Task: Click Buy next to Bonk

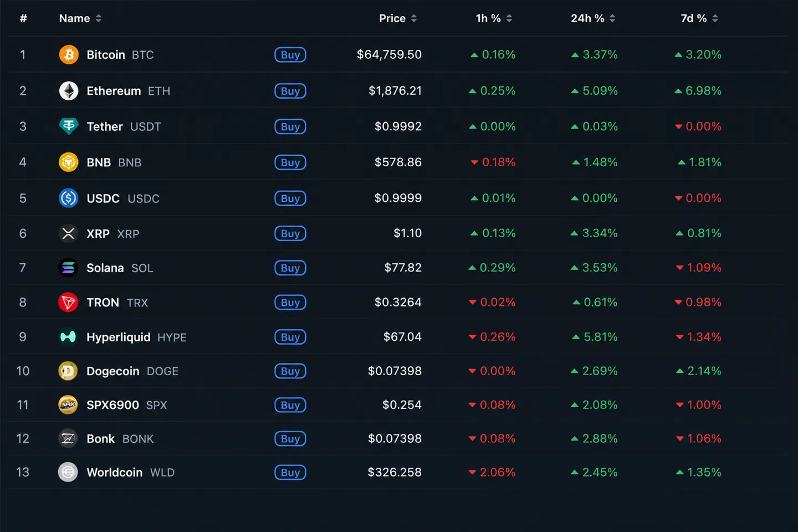Action: coord(290,439)
